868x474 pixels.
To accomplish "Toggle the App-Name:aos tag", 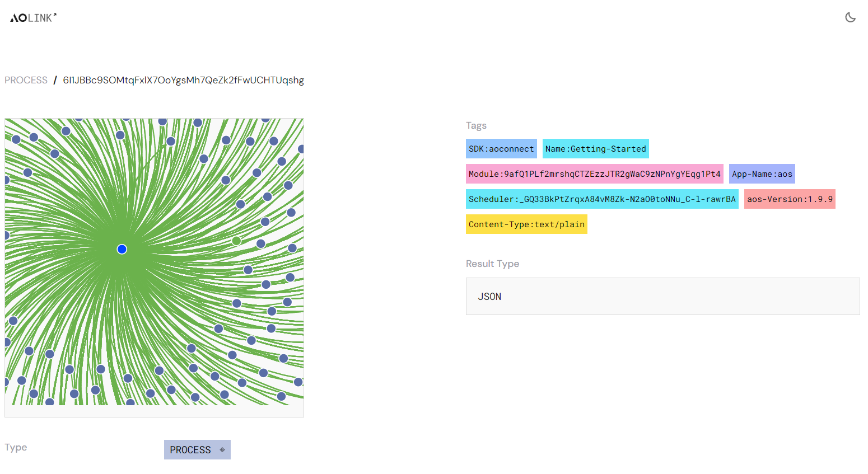I will click(x=762, y=173).
